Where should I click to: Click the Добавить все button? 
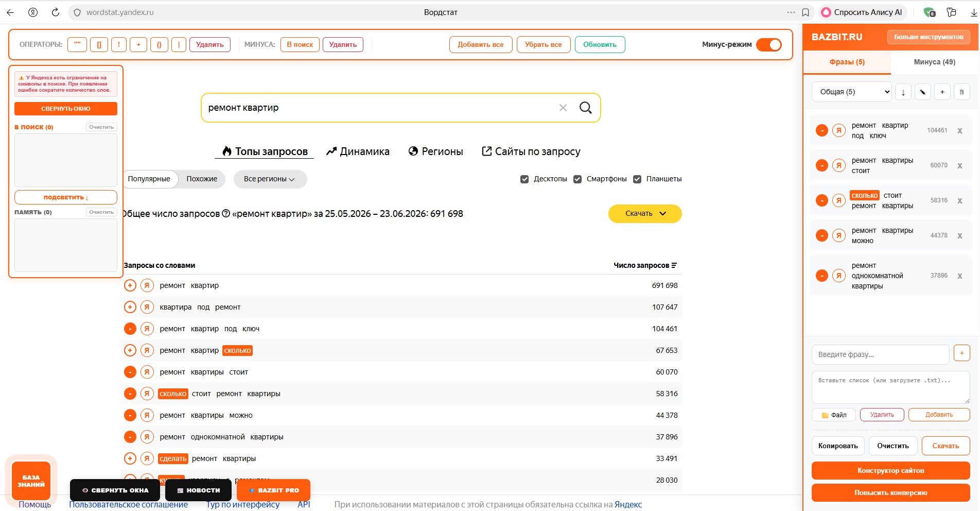pyautogui.click(x=481, y=45)
